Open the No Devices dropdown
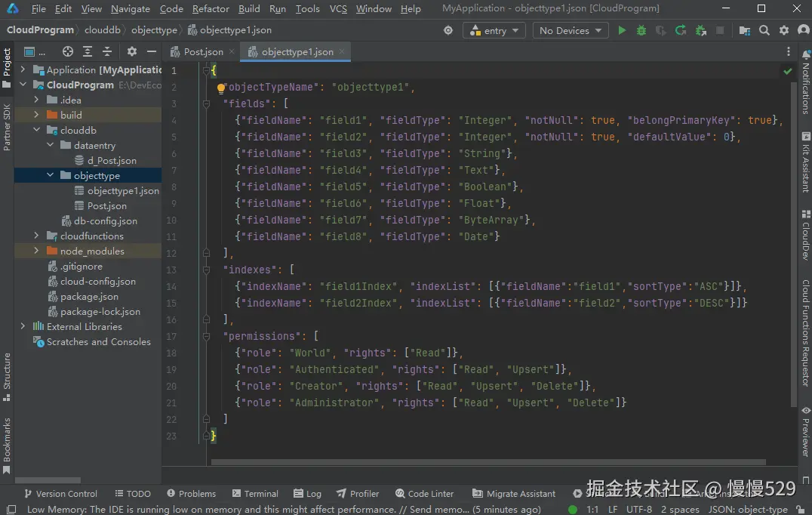812x515 pixels. tap(571, 30)
